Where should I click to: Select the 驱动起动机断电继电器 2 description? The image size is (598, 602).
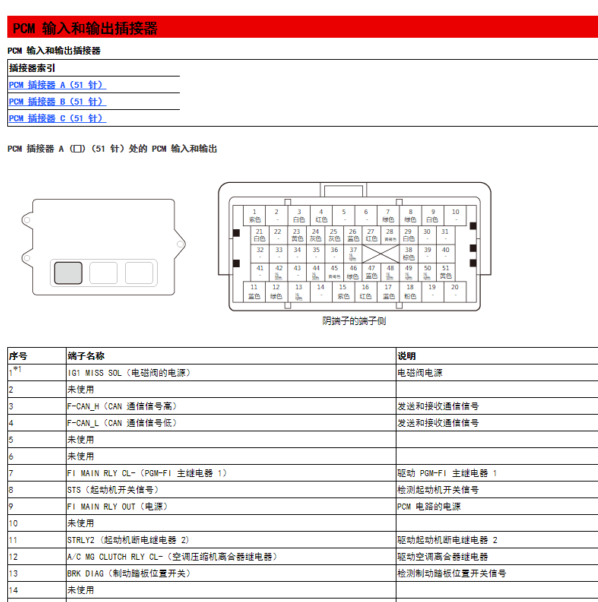[x=497, y=540]
